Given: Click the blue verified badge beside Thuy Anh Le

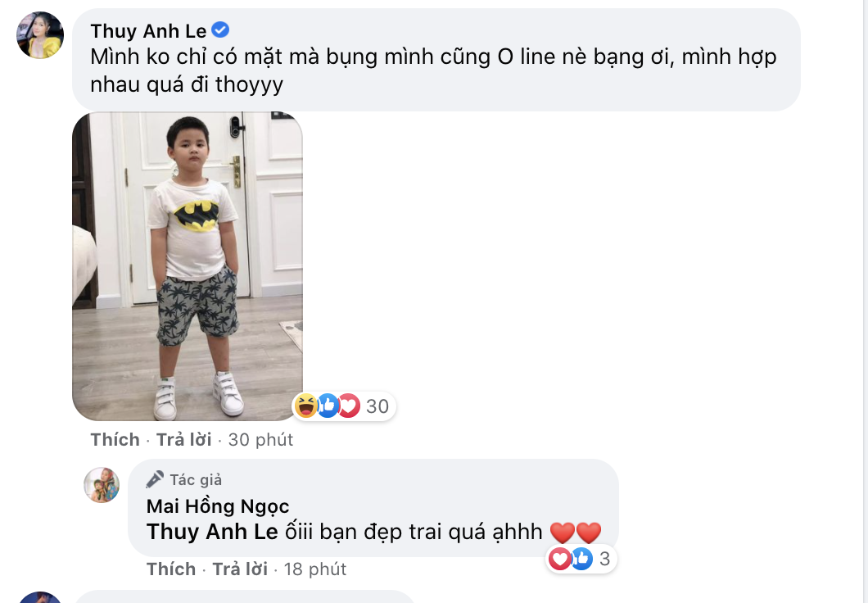Looking at the screenshot, I should [x=220, y=29].
